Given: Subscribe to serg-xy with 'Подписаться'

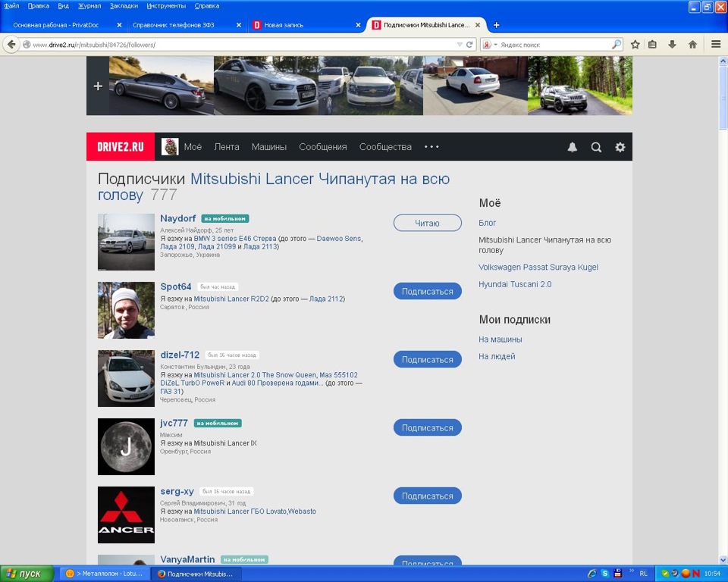Looking at the screenshot, I should click(x=427, y=496).
